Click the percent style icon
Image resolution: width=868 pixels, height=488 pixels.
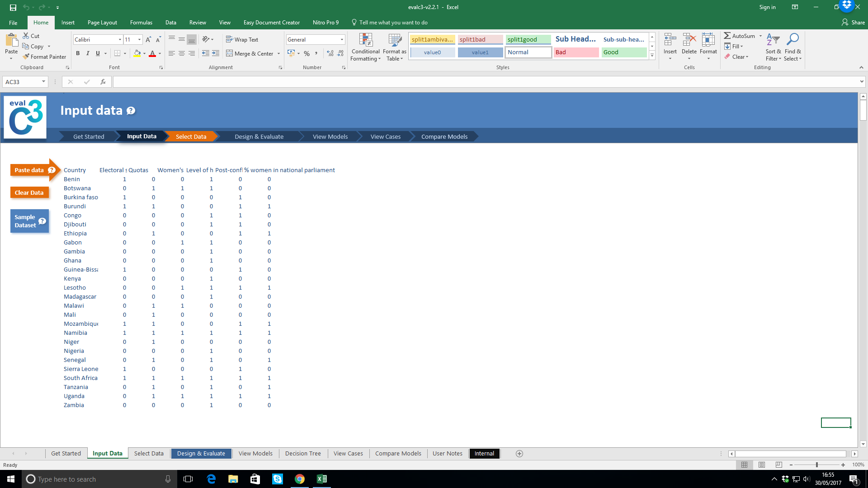[307, 53]
